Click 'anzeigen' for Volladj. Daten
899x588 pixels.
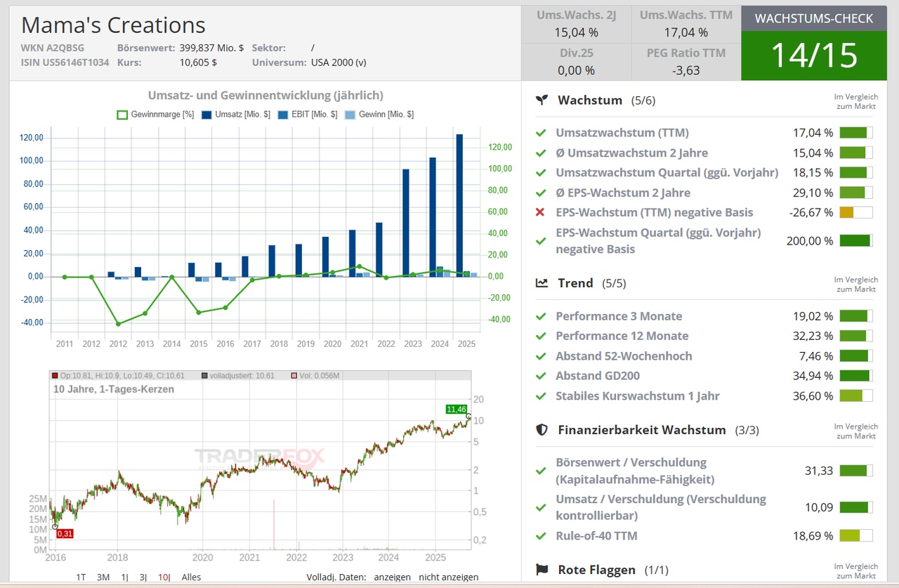[x=392, y=577]
